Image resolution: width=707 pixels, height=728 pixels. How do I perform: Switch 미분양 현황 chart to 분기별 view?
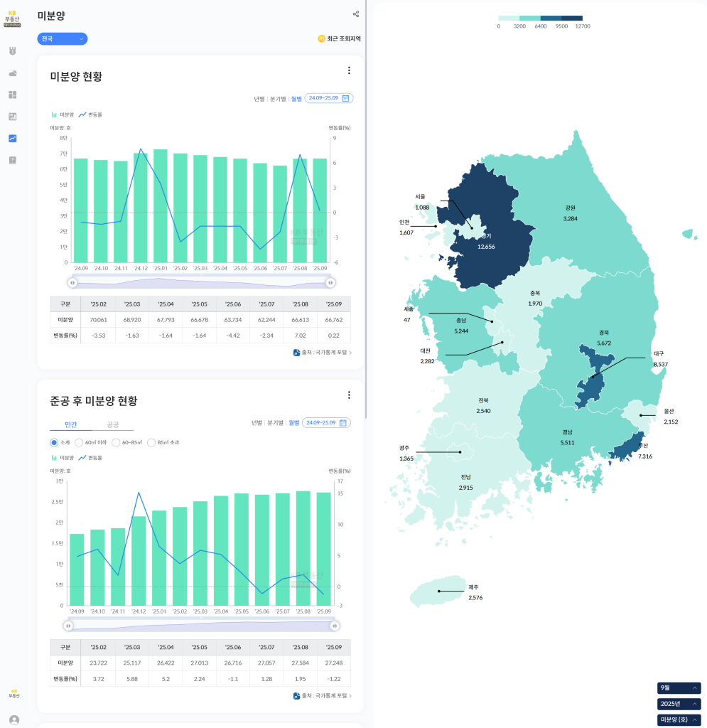(277, 99)
